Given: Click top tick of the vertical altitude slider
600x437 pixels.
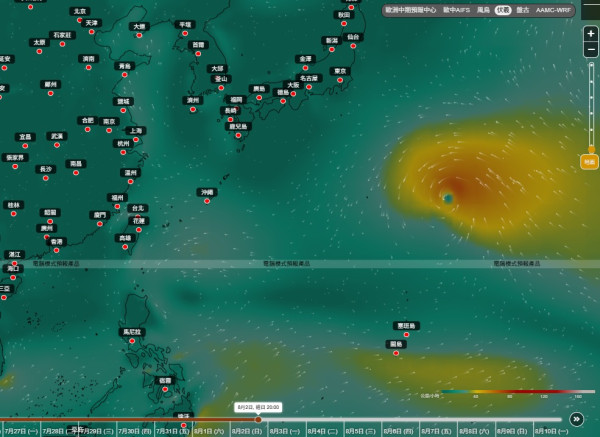Looking at the screenshot, I should [592, 65].
